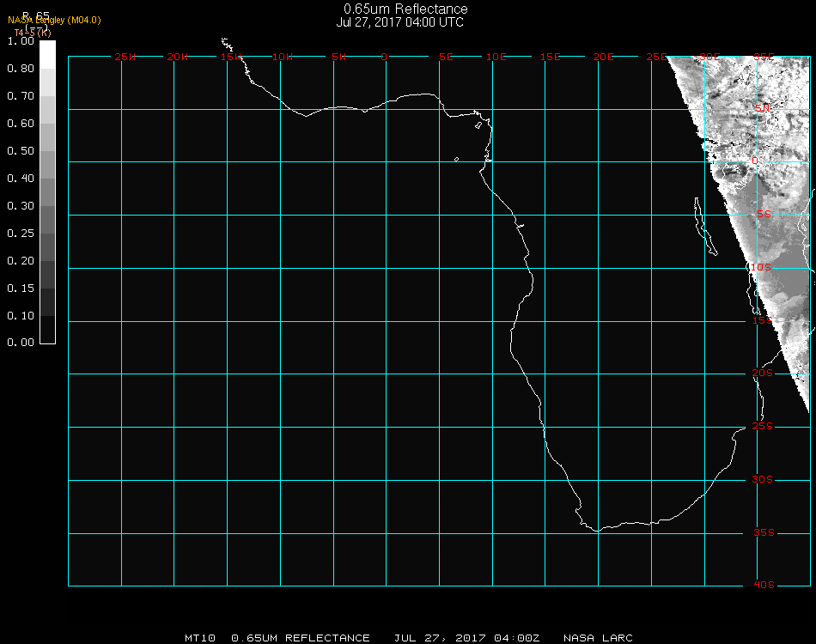Screen dimensions: 816x644
Task: Click the 30S latitude label
Action: 763,479
